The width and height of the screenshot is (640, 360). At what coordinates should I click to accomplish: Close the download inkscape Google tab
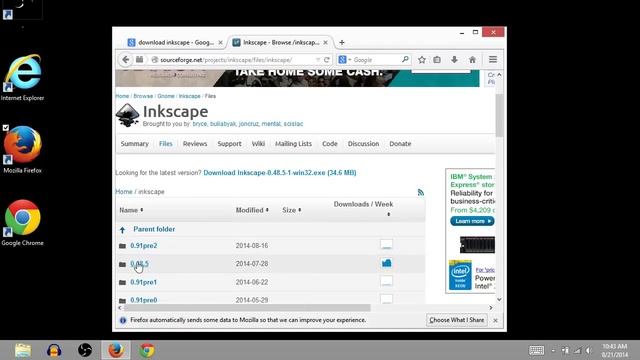220,42
